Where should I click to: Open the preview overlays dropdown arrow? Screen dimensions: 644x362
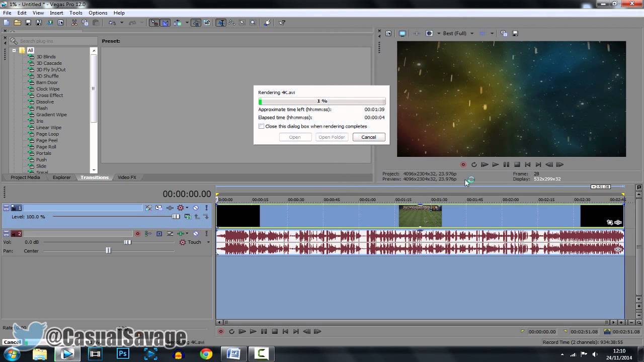point(492,33)
